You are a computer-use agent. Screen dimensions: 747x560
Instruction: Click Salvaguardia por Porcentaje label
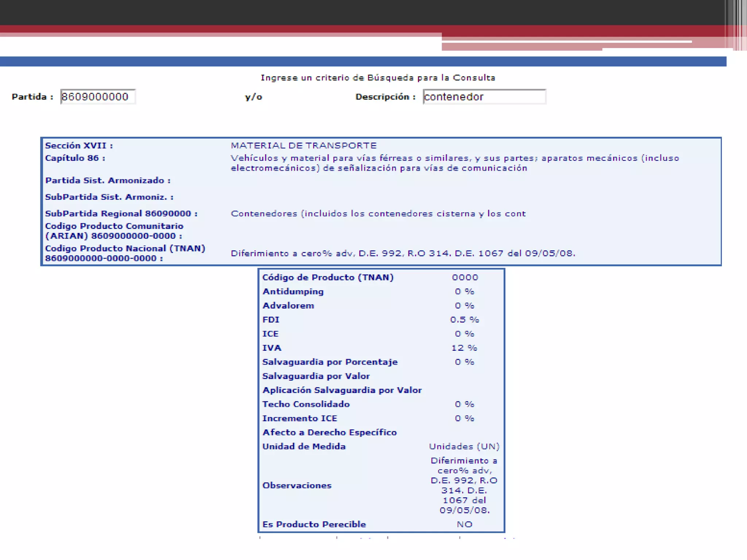pyautogui.click(x=330, y=362)
